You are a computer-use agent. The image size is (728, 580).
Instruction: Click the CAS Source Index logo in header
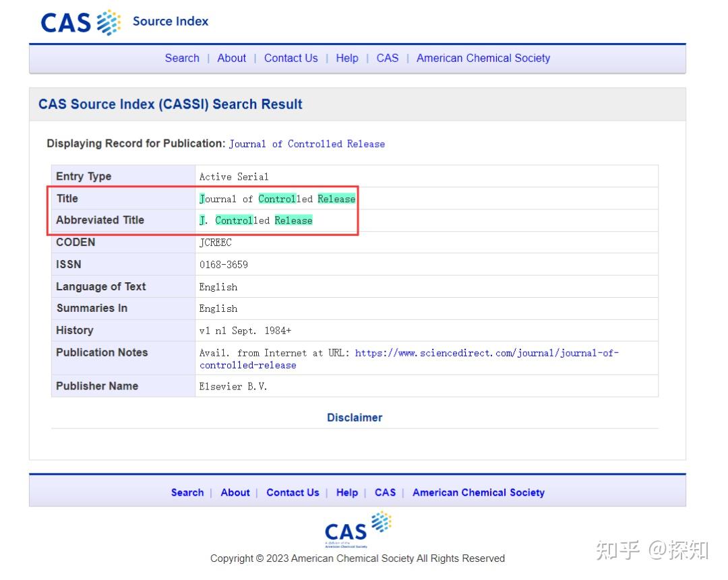(x=125, y=22)
